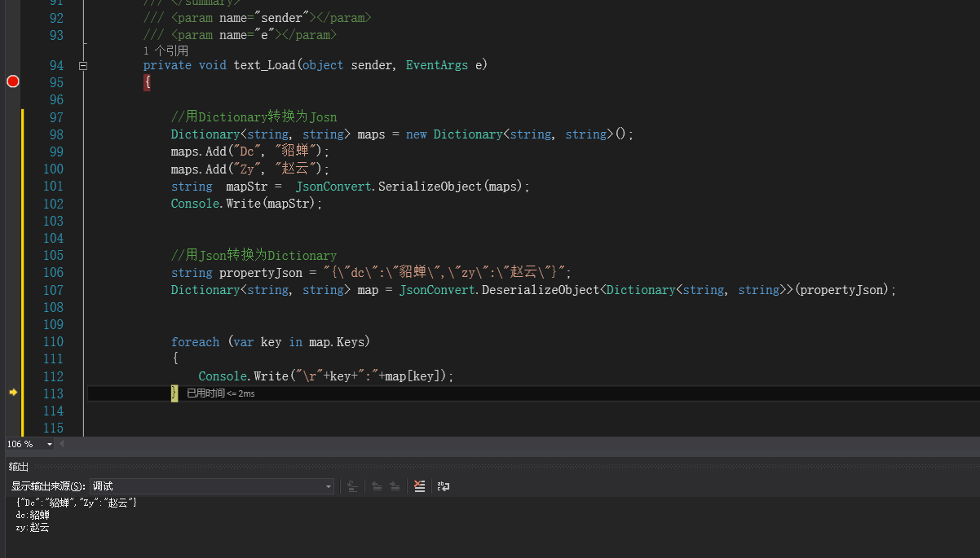Click the red breakpoint glyph beside line 95

(12, 81)
